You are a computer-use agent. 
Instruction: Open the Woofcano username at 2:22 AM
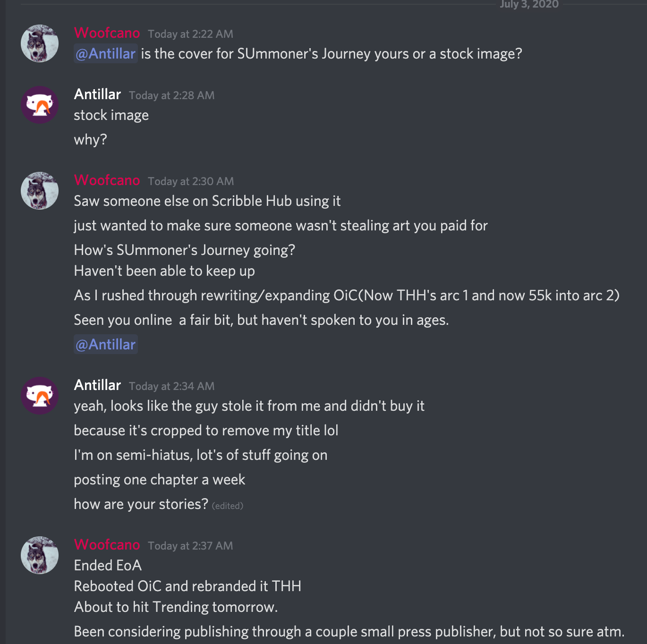coord(107,33)
